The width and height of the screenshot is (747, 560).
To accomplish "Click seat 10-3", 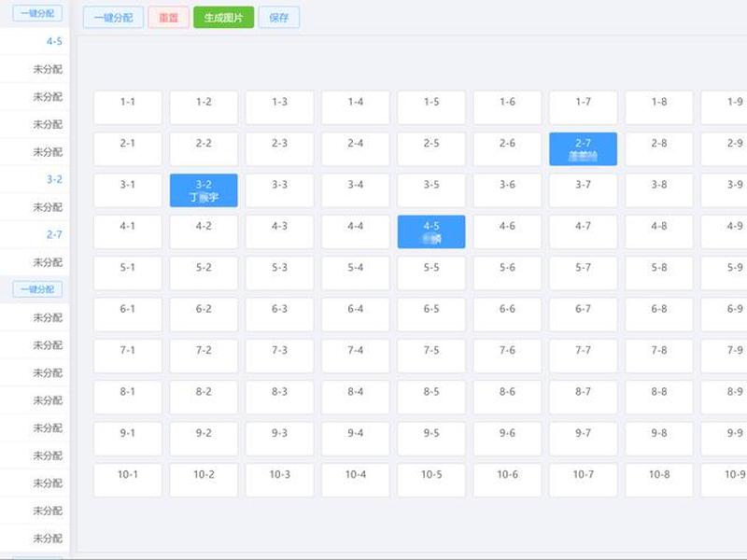I will [279, 481].
